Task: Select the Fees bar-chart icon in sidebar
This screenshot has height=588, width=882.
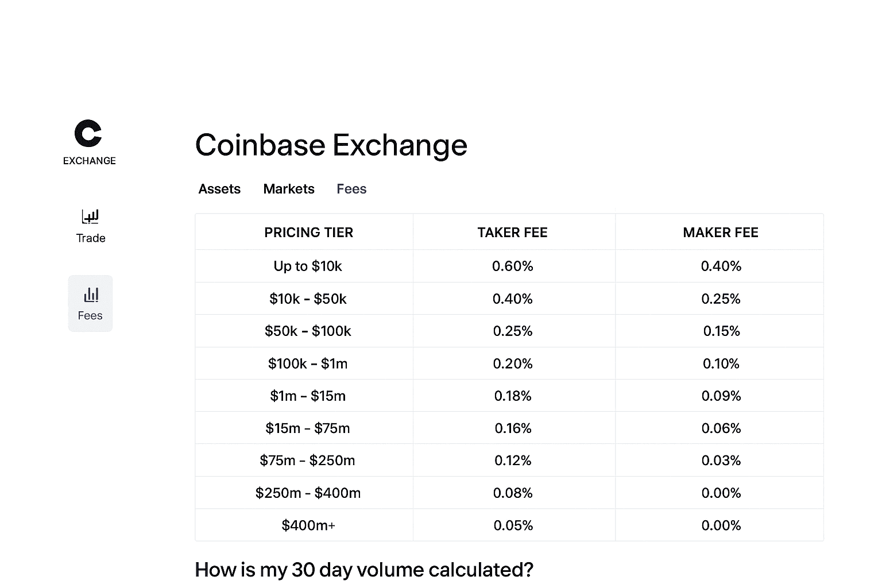Action: (91, 295)
